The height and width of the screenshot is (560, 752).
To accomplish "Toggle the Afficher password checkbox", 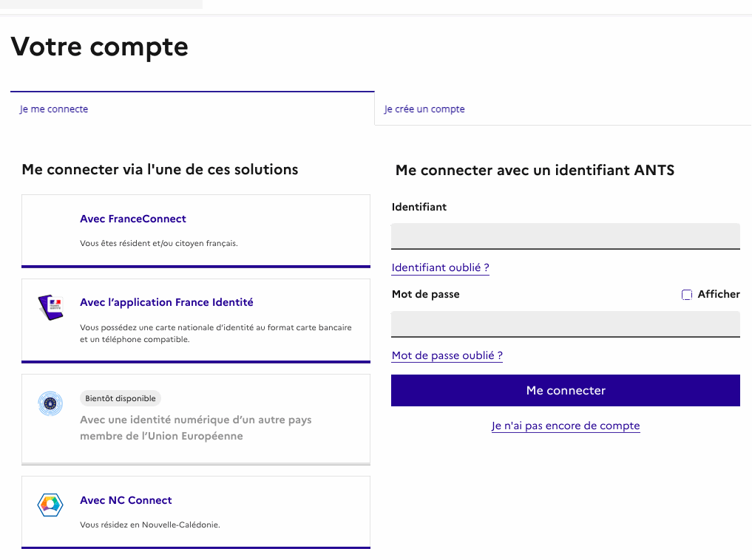I will point(687,295).
